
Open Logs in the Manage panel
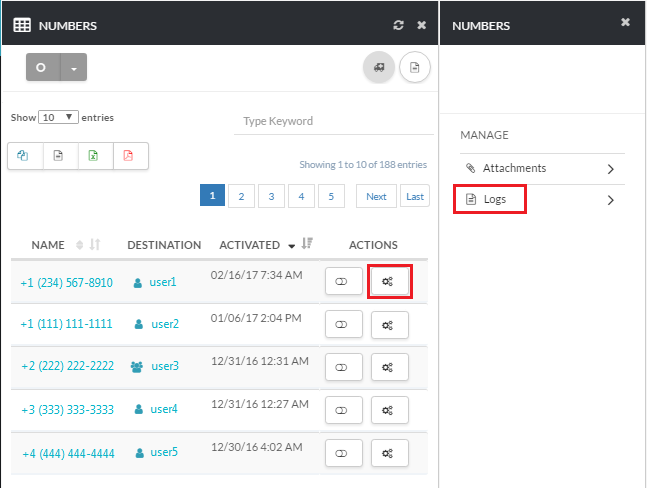click(x=494, y=200)
